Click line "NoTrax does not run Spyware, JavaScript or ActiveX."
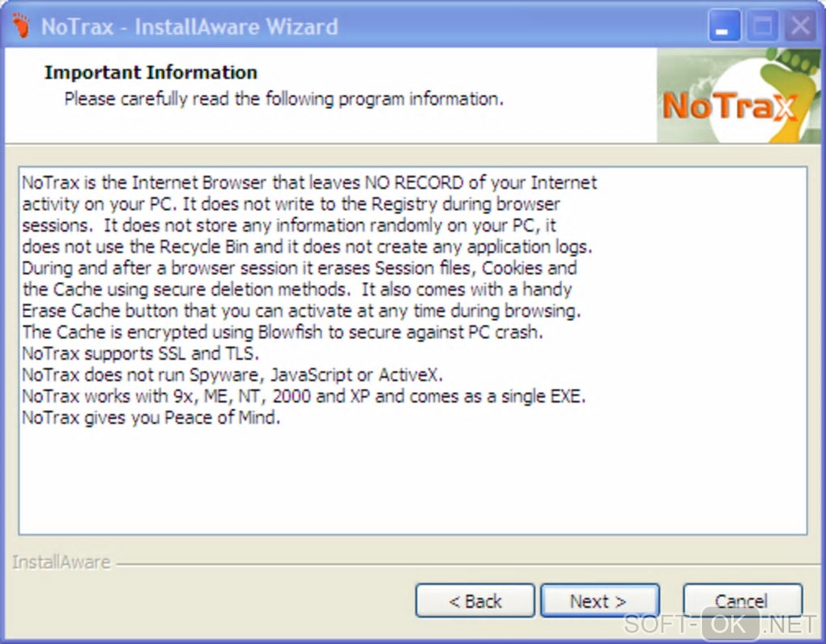 (232, 375)
